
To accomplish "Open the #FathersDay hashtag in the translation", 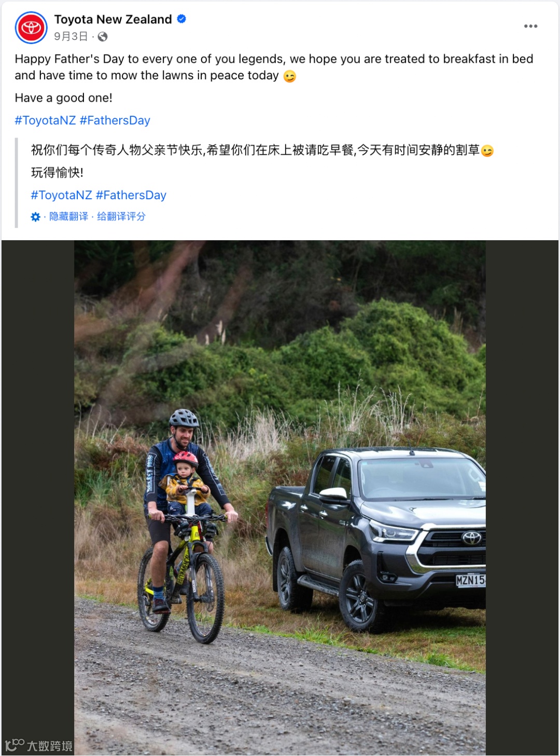I will coord(131,195).
